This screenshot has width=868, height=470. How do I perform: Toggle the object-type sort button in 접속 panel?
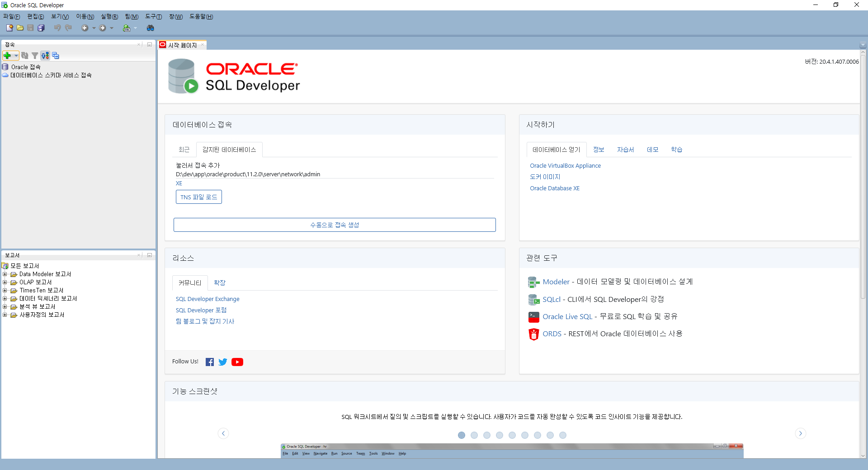click(45, 56)
